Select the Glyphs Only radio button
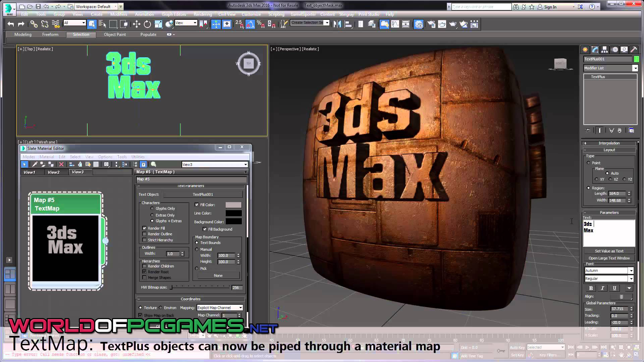Viewport: 644px width, 362px height. [152, 208]
